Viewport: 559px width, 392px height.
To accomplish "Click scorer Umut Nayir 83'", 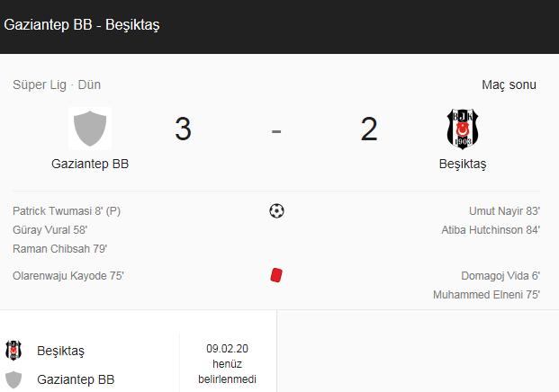I will [x=504, y=211].
